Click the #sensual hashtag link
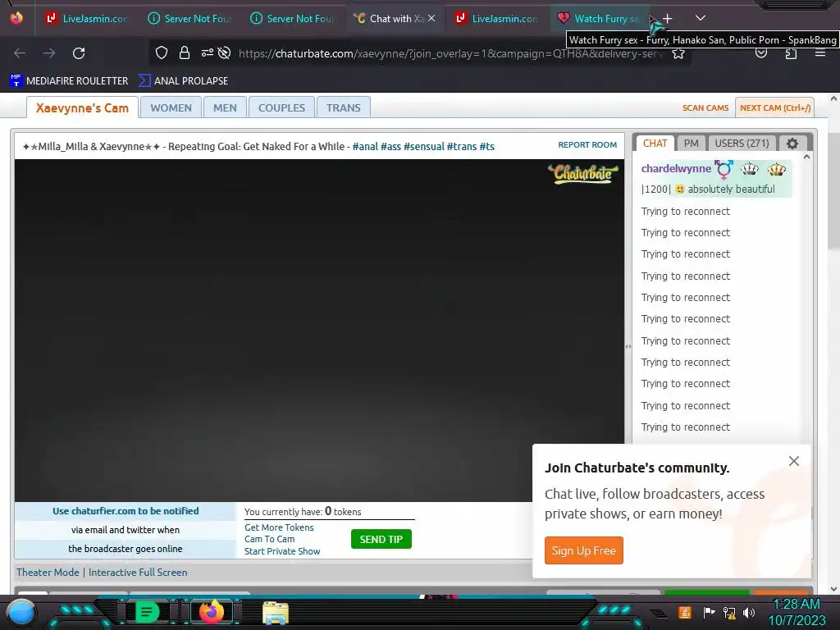The height and width of the screenshot is (630, 840). pos(424,146)
